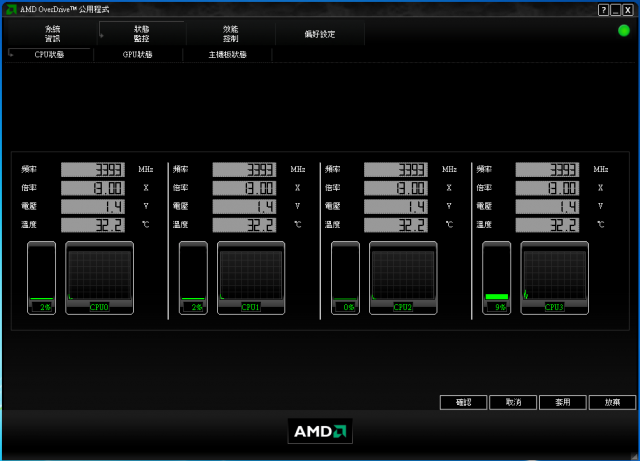
Task: Click the 確認 button
Action: pos(463,402)
